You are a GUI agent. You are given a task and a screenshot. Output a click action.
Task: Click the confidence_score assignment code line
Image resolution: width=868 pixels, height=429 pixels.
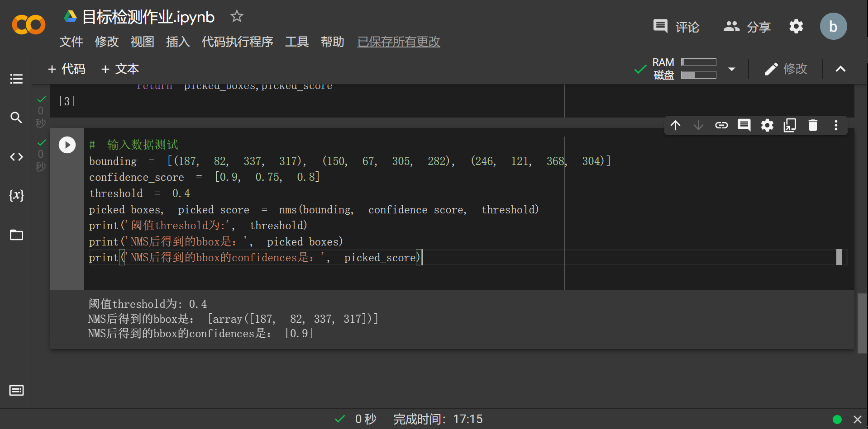[x=205, y=177]
